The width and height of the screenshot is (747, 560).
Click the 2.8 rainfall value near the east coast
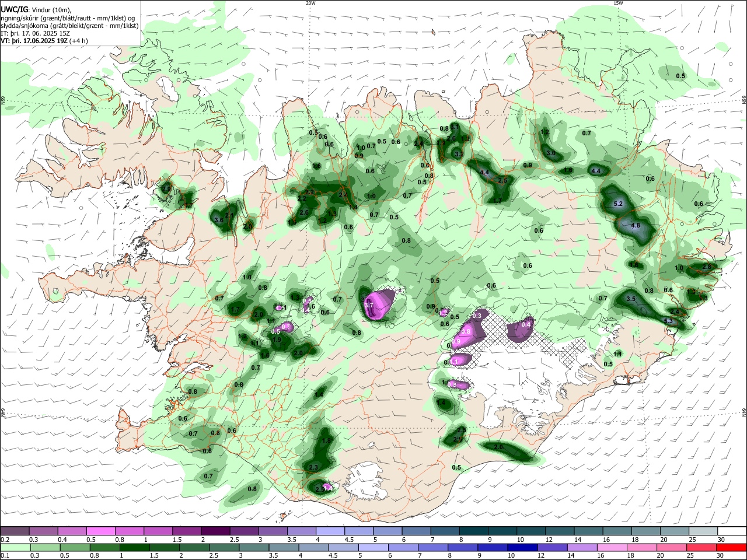(707, 267)
